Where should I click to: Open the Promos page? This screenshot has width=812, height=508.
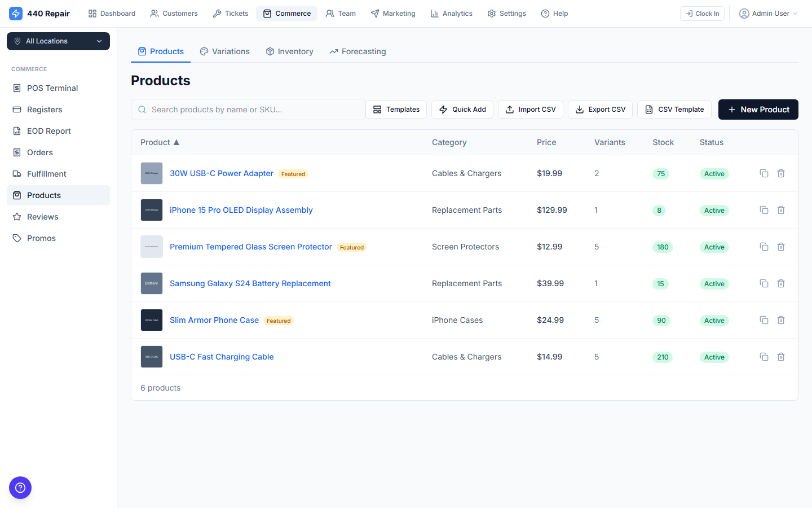41,238
